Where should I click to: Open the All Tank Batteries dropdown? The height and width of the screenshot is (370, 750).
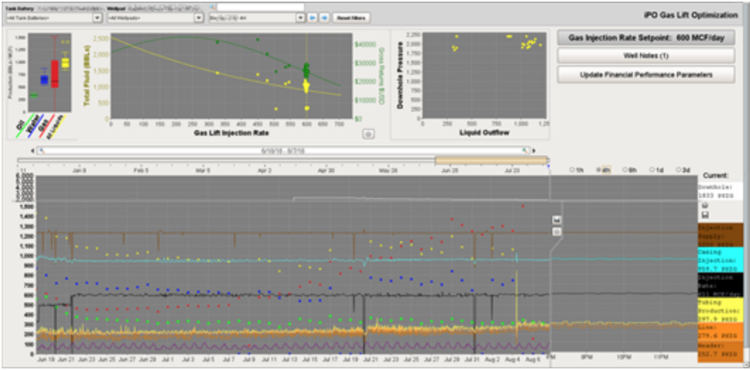[54, 18]
